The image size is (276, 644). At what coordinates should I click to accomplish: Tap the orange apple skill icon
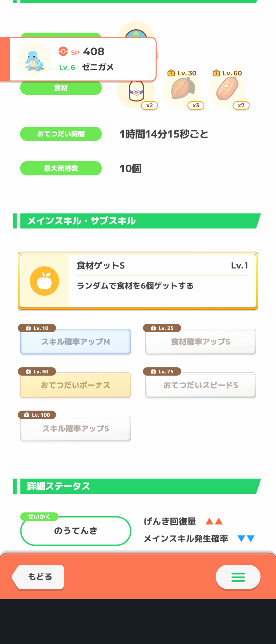44,281
